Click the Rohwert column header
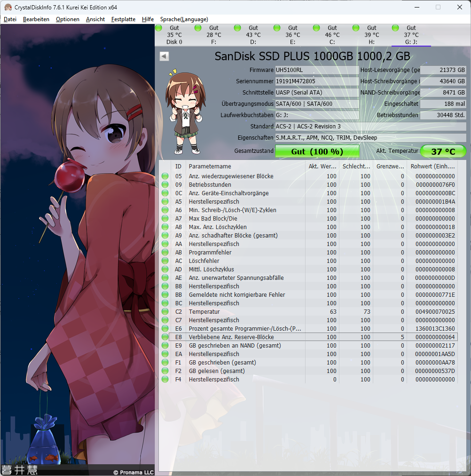Viewport: 471px width, 476px height. (x=432, y=167)
